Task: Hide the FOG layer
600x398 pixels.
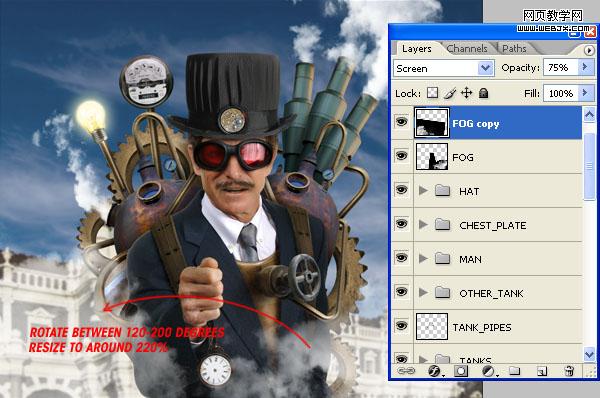Action: pos(401,156)
